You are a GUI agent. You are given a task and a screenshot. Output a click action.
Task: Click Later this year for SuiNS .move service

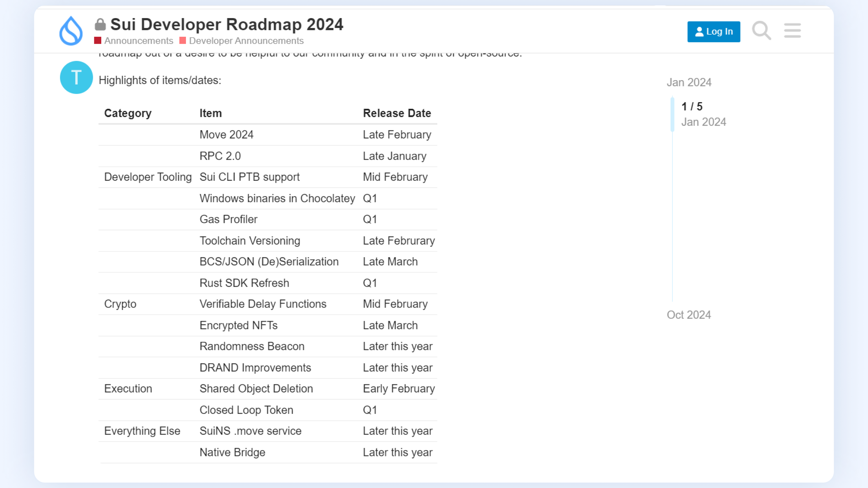[398, 431]
